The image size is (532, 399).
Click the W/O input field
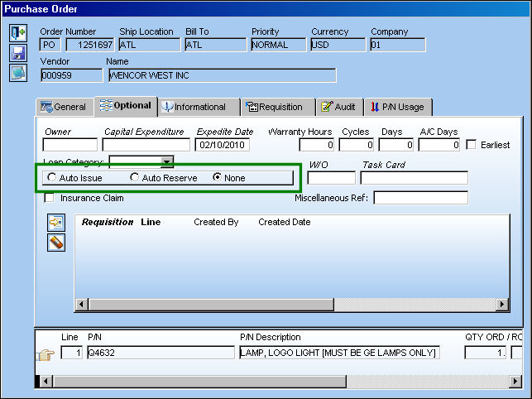pos(332,178)
